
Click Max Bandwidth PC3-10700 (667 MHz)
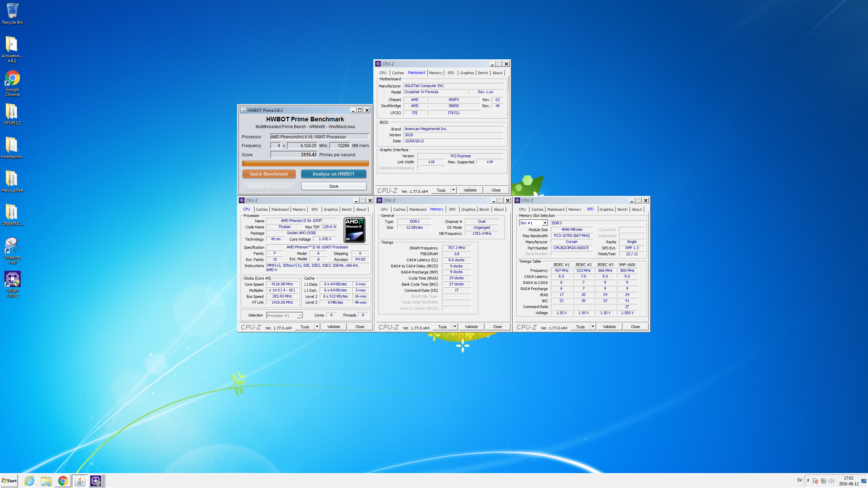pyautogui.click(x=572, y=236)
